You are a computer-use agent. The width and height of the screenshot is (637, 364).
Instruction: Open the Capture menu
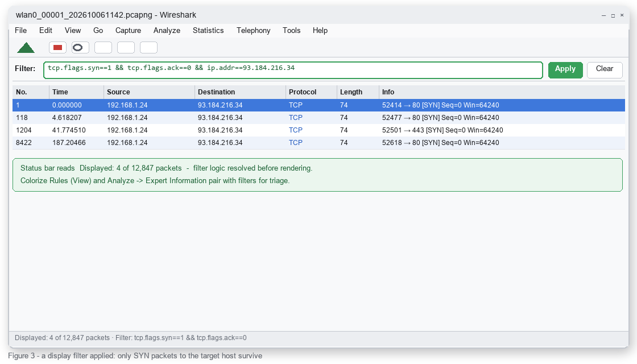click(129, 31)
